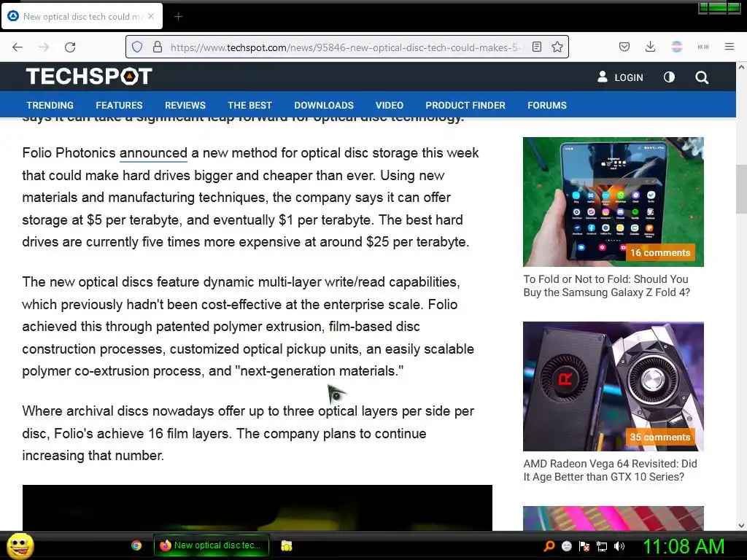Click the address bar URL field
747x560 pixels.
click(346, 47)
